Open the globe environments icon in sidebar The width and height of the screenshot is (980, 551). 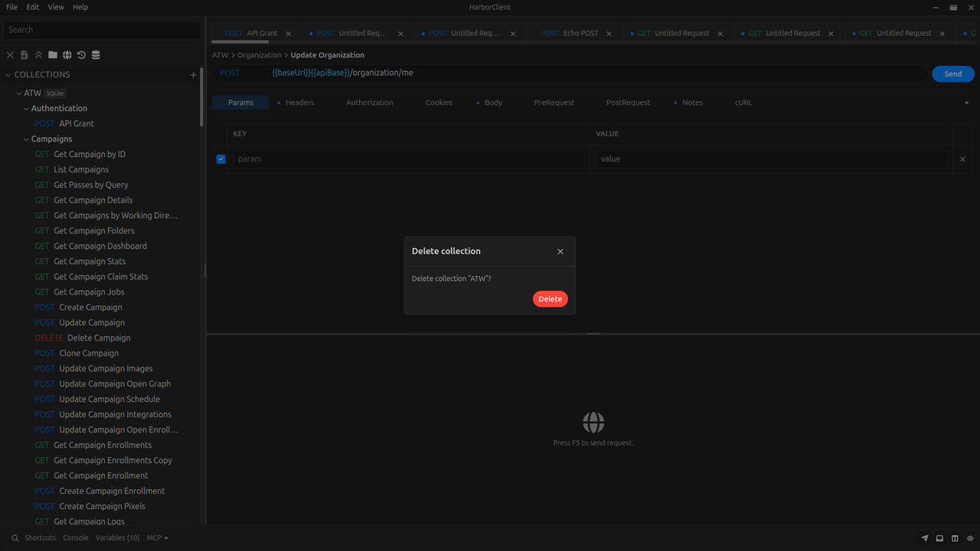tap(67, 55)
